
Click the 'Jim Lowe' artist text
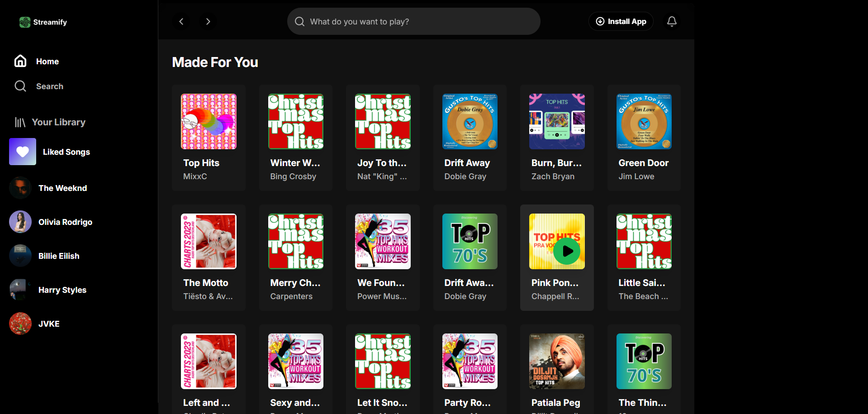point(636,176)
